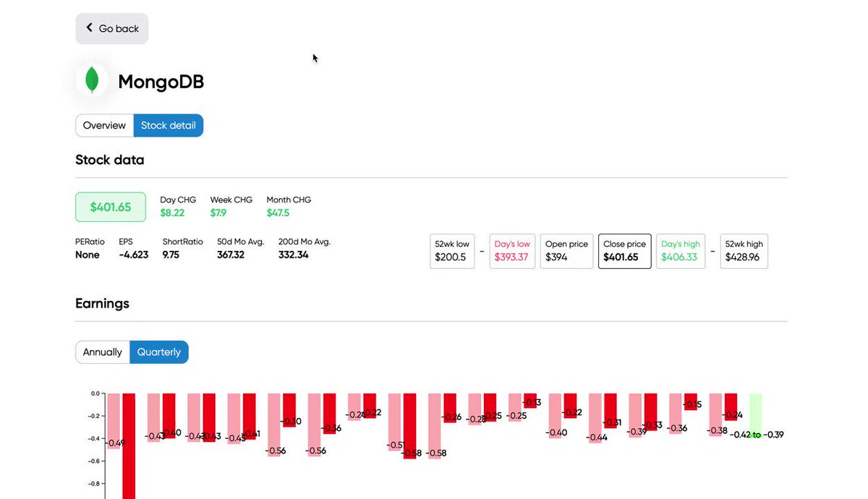Show Annually earnings view

[103, 352]
